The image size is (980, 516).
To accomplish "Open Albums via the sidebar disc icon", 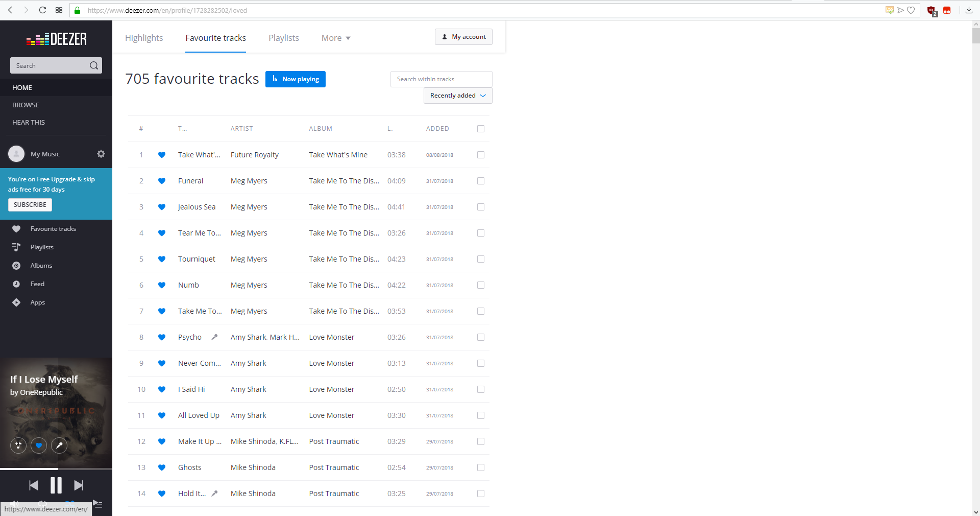I will tap(16, 266).
